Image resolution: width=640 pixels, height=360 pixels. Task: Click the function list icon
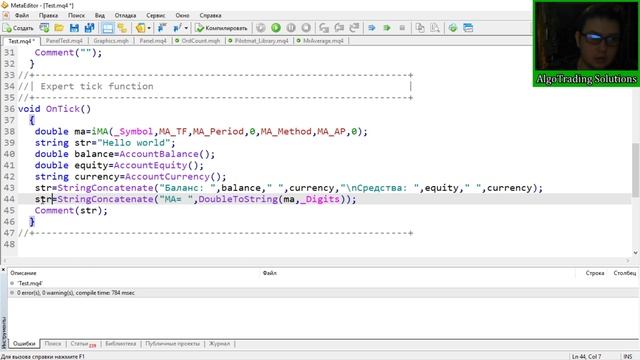[177, 28]
